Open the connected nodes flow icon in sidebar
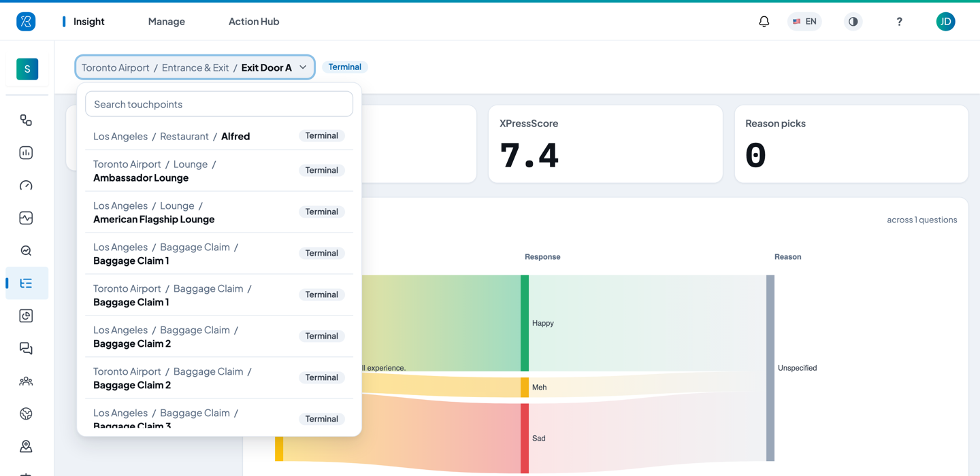This screenshot has width=980, height=476. pyautogui.click(x=26, y=120)
